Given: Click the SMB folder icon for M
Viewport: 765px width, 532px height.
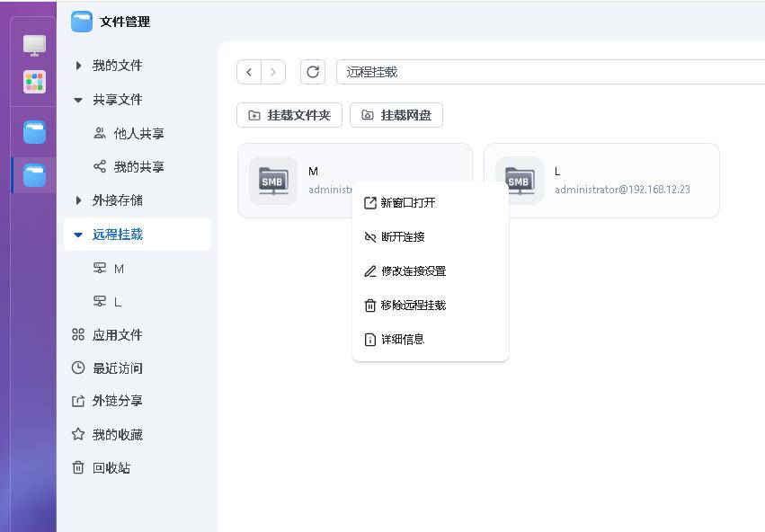Looking at the screenshot, I should coord(272,181).
